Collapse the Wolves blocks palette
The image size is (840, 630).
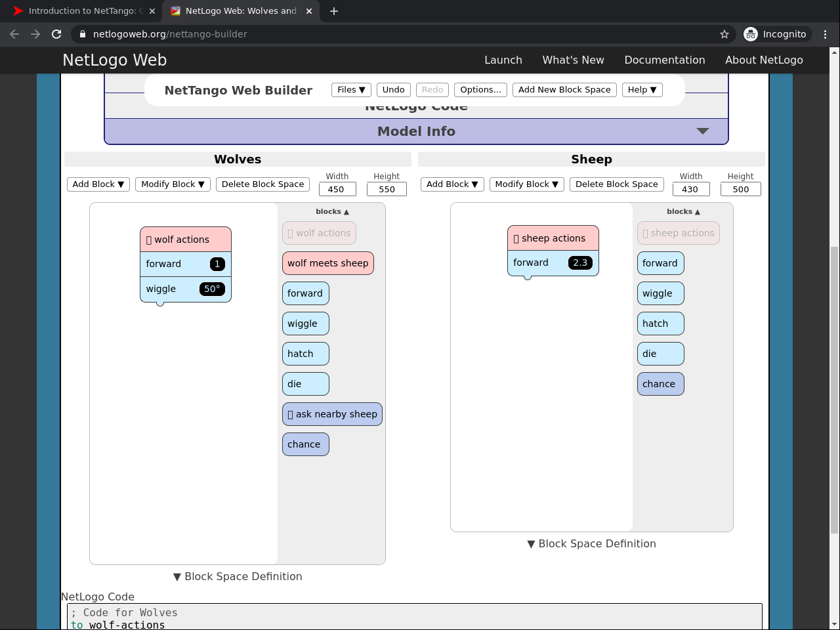[332, 211]
